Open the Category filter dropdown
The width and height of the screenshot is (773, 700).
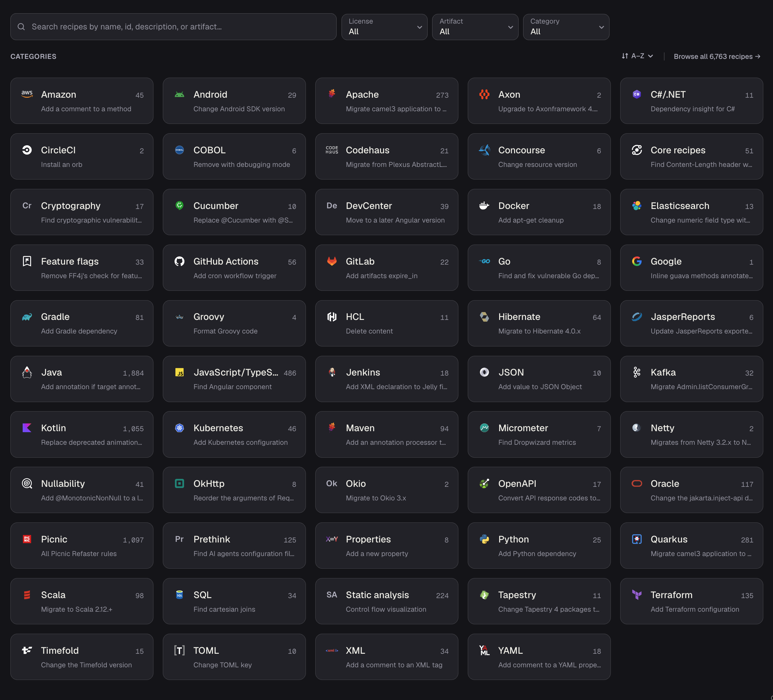[566, 27]
